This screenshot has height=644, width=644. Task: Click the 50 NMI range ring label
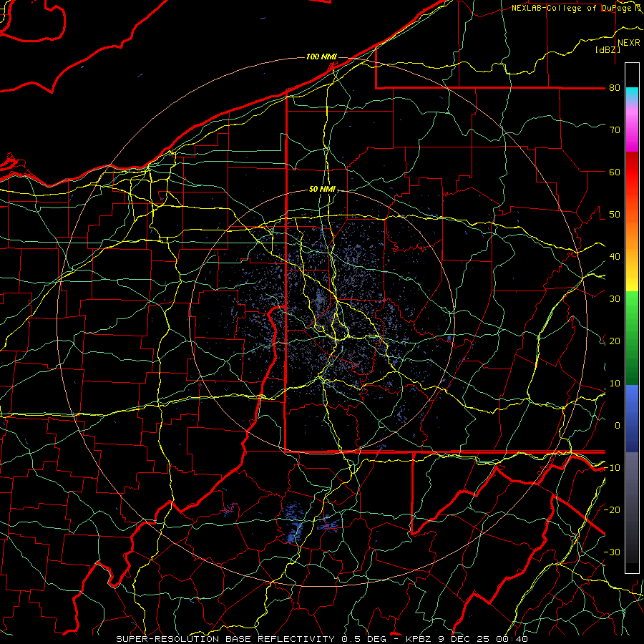coord(322,190)
